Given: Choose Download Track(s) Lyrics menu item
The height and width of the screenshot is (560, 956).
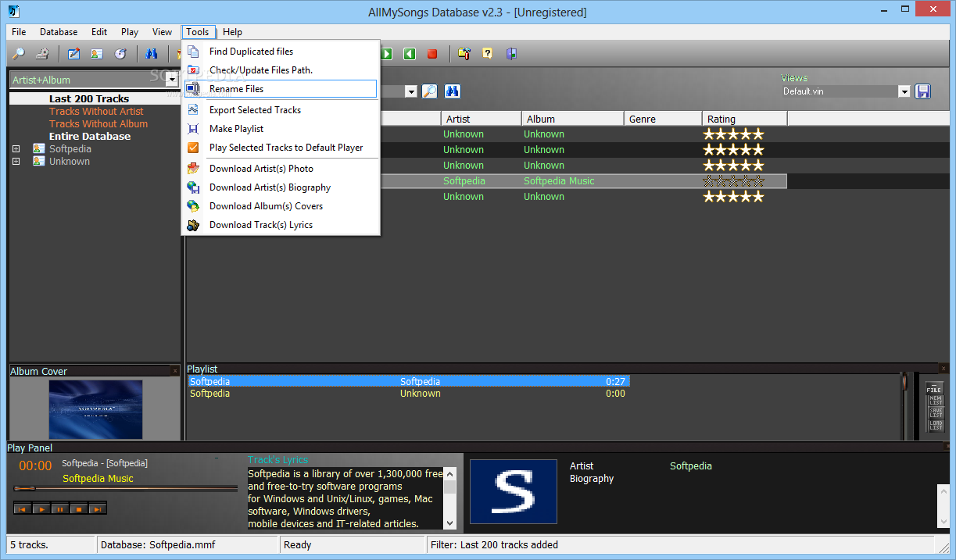Looking at the screenshot, I should pos(281,225).
